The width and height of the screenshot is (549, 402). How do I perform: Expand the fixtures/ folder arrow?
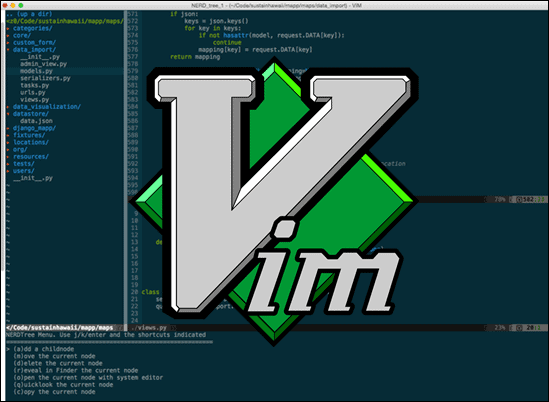coord(8,135)
